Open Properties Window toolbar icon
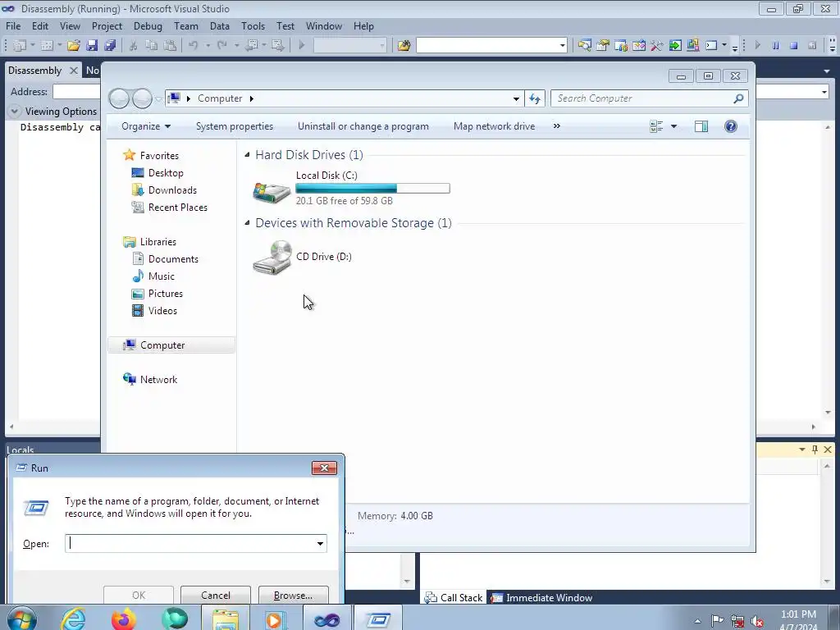The width and height of the screenshot is (840, 630). point(603,46)
